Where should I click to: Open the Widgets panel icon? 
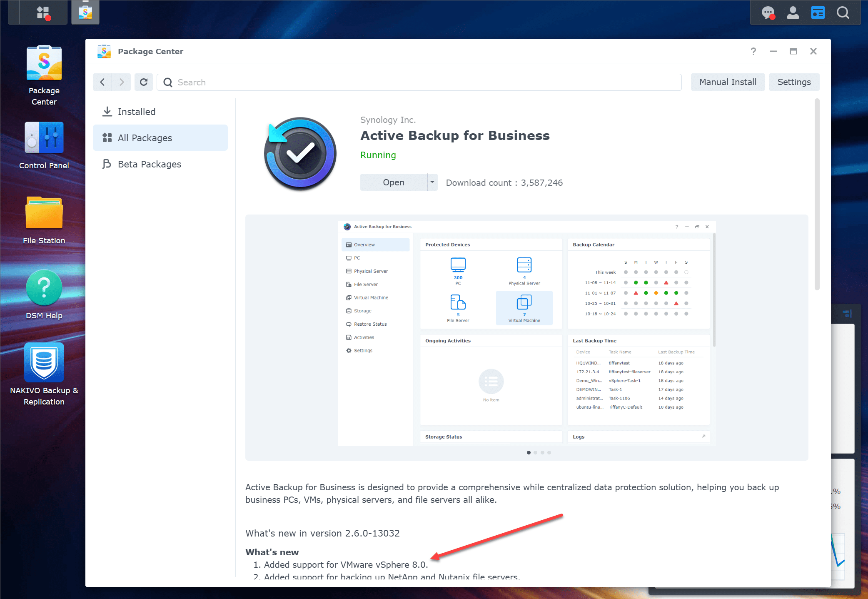point(818,12)
